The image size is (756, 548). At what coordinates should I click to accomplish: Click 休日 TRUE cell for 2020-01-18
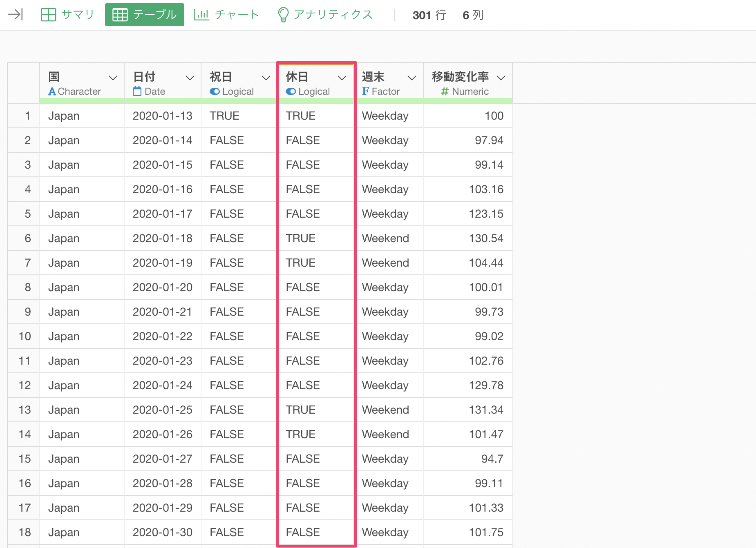coord(315,238)
